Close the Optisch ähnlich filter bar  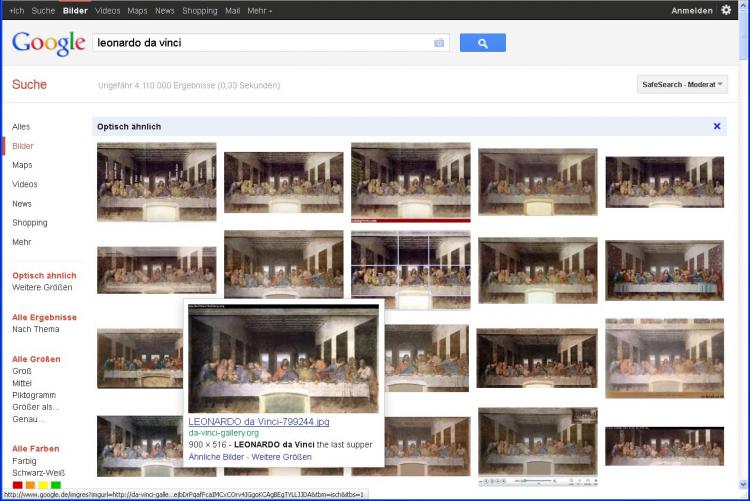coord(716,126)
